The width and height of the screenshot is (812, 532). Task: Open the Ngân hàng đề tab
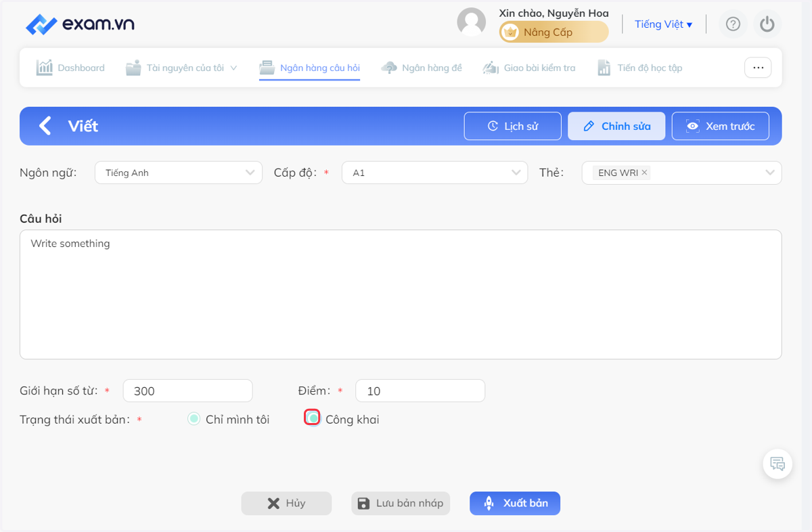[x=422, y=68]
